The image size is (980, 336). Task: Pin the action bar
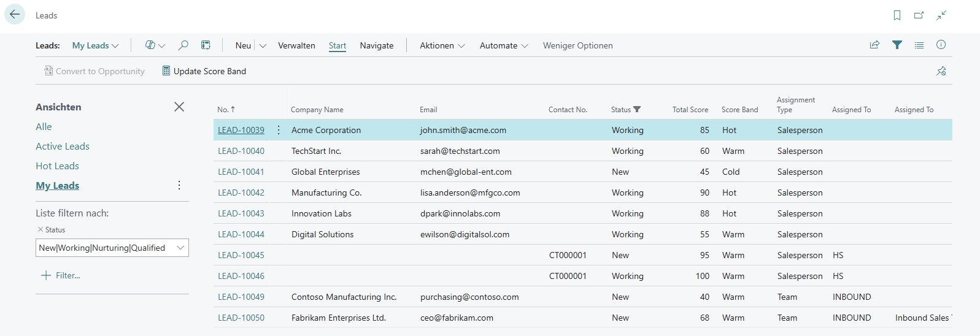coord(941,71)
